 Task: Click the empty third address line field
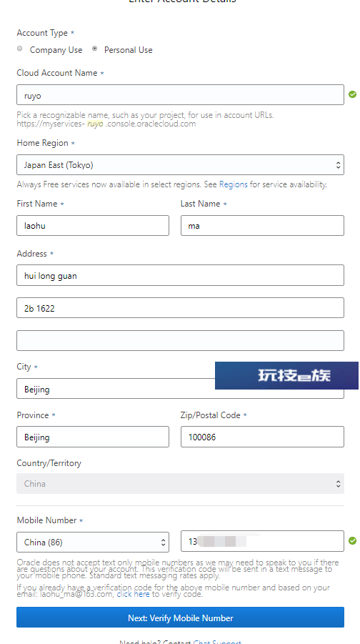pos(180,340)
